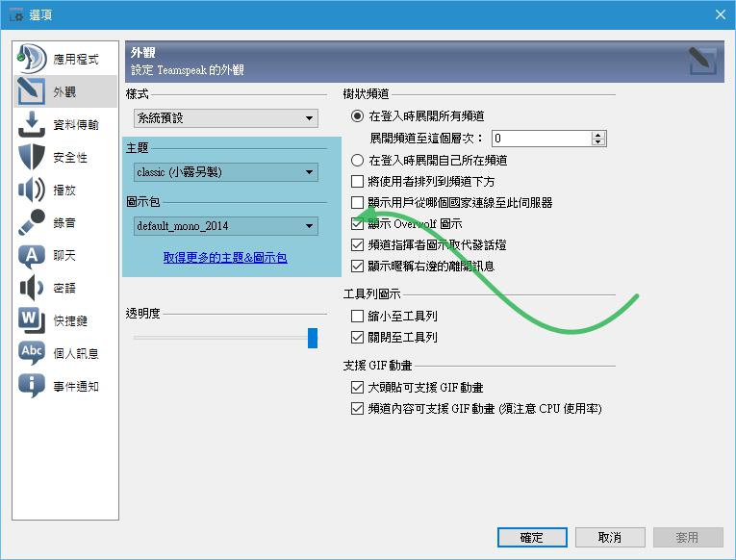Open the 資料傳輸 download icon

32,124
